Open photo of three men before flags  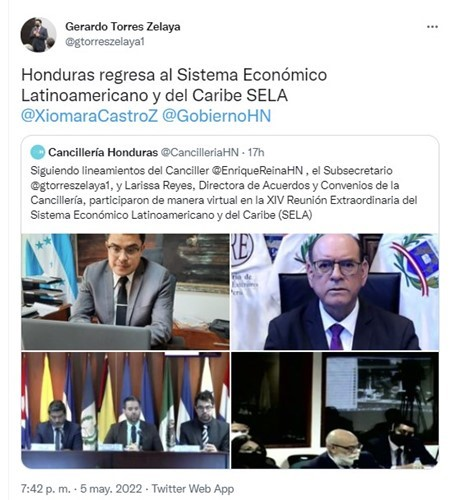125,410
